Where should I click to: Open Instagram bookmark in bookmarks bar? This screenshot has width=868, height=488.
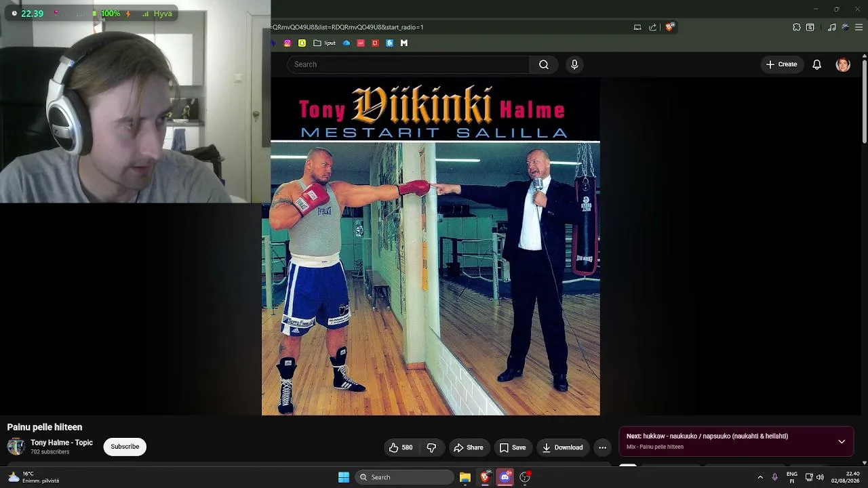[288, 43]
